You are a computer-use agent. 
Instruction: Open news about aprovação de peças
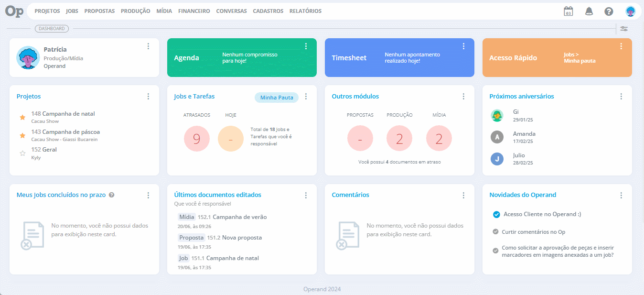click(x=558, y=251)
